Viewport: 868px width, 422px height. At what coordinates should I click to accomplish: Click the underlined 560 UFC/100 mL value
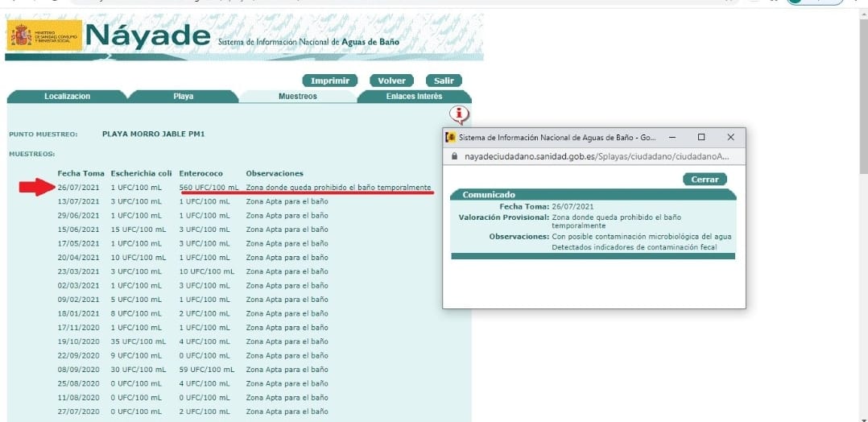[x=209, y=188]
